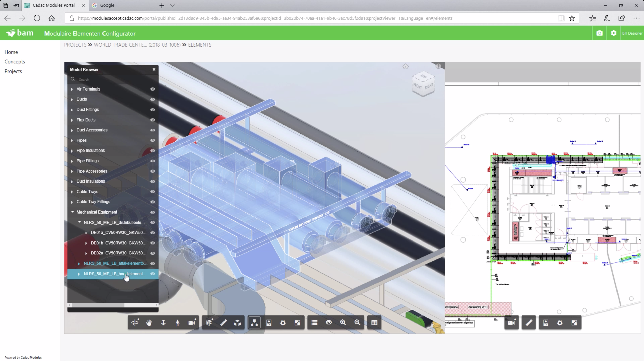Click the eye visibility toolbar button
Screen dimensions: 644x361
point(329,322)
